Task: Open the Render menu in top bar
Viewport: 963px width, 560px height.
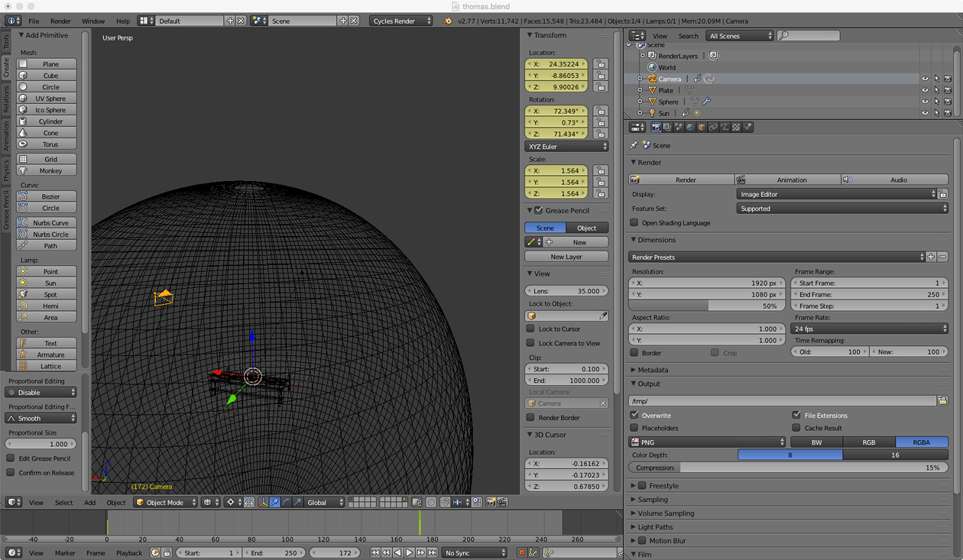Action: [x=60, y=21]
